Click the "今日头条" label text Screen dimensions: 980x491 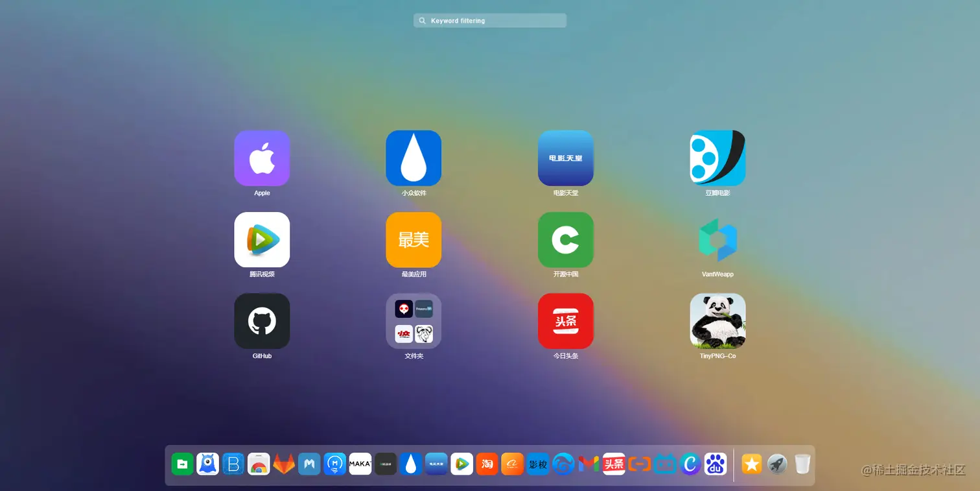pyautogui.click(x=566, y=356)
